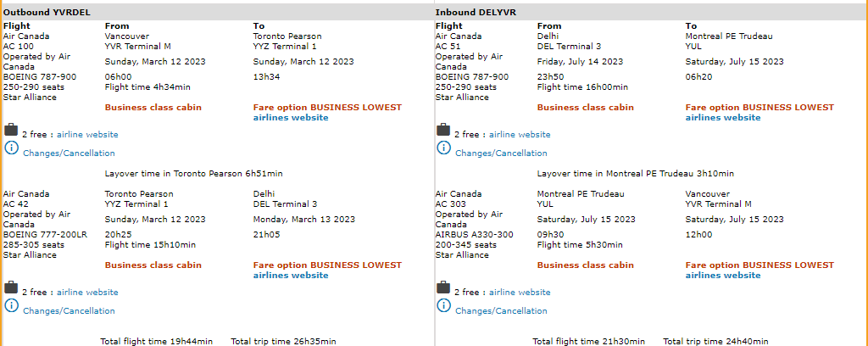Image resolution: width=868 pixels, height=346 pixels.
Task: Click airlines website fare link for AC 100
Action: point(291,118)
